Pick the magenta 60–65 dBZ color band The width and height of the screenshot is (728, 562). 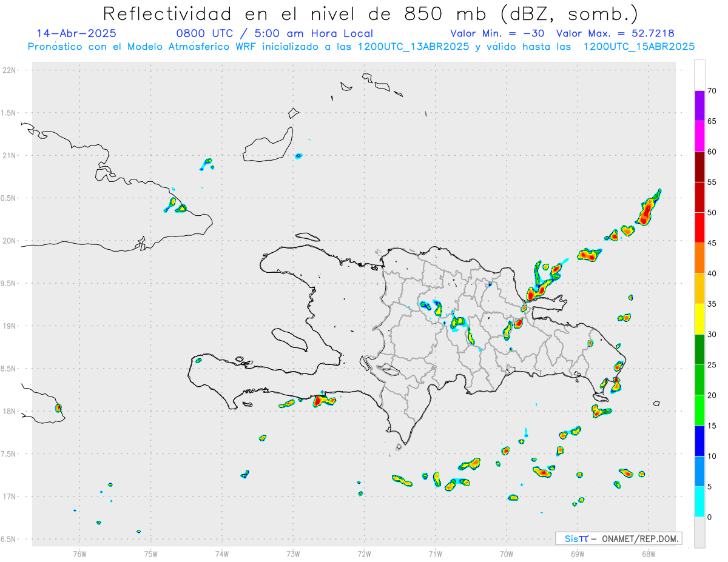tap(699, 136)
